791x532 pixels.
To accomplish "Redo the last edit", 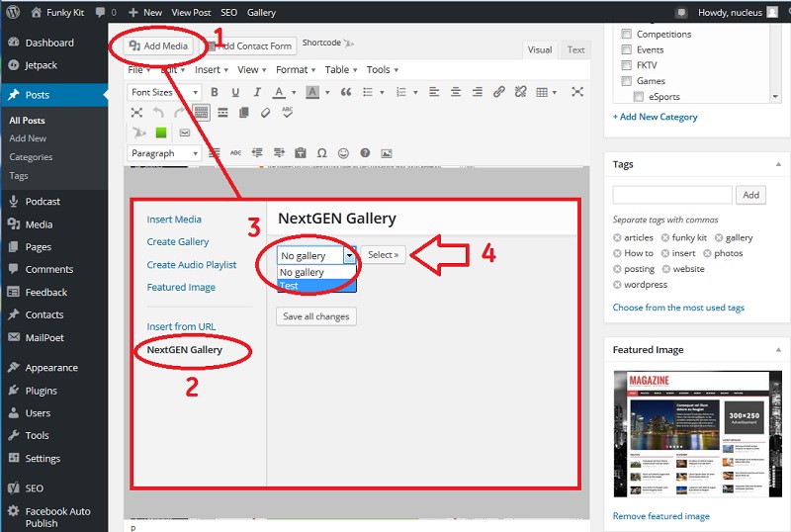I will pyautogui.click(x=179, y=112).
